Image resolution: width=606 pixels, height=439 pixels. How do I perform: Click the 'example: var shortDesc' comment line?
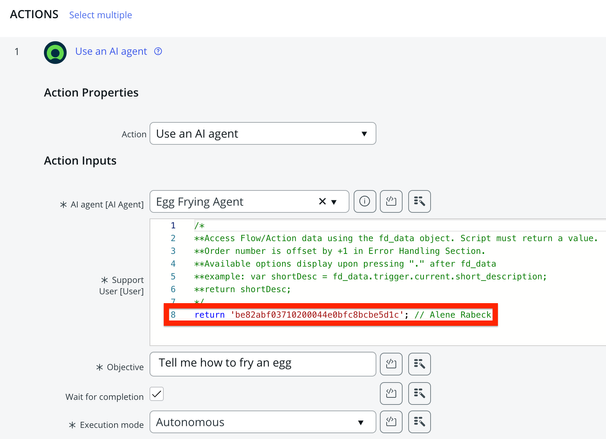371,277
